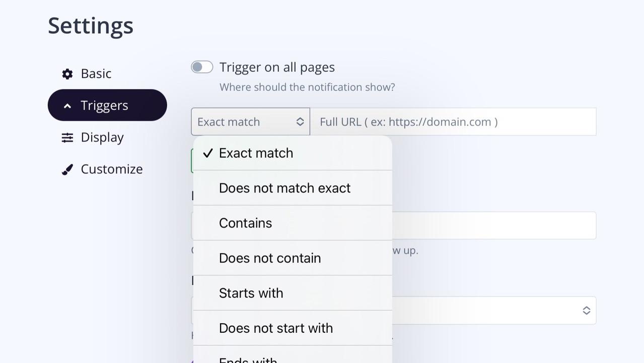
Task: Click the paintbrush icon beside Customize
Action: point(67,170)
